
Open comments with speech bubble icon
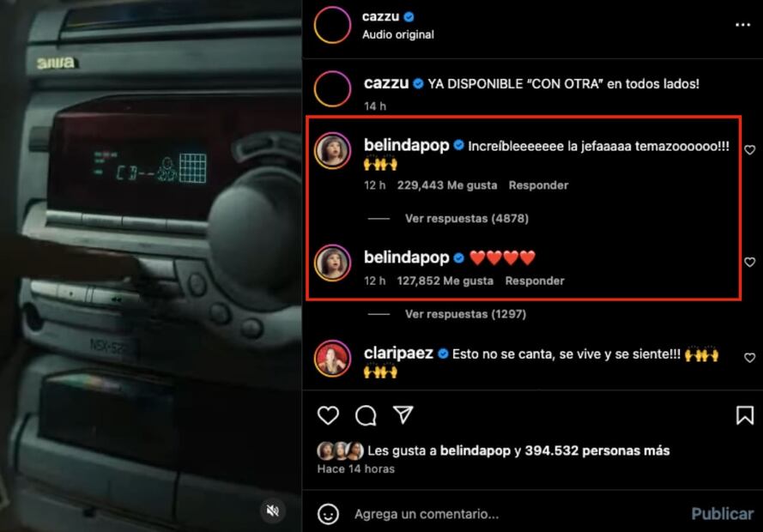366,415
